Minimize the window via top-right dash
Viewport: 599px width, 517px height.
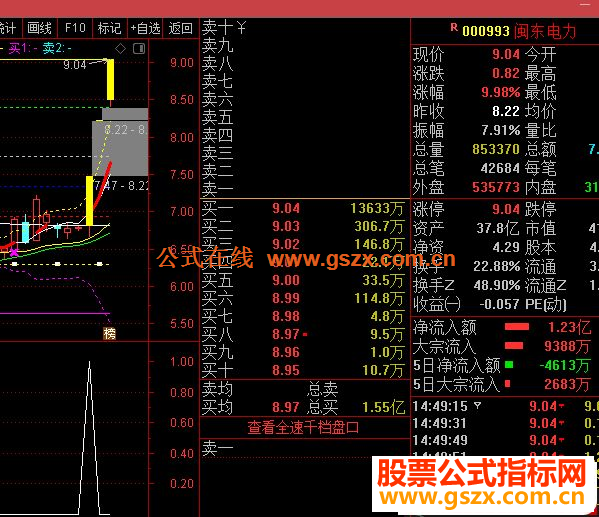tap(585, 5)
